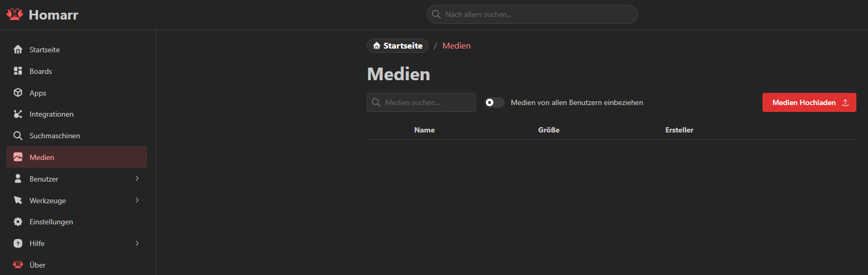Enable media from all users toggle
The image size is (868, 275).
[x=494, y=102]
